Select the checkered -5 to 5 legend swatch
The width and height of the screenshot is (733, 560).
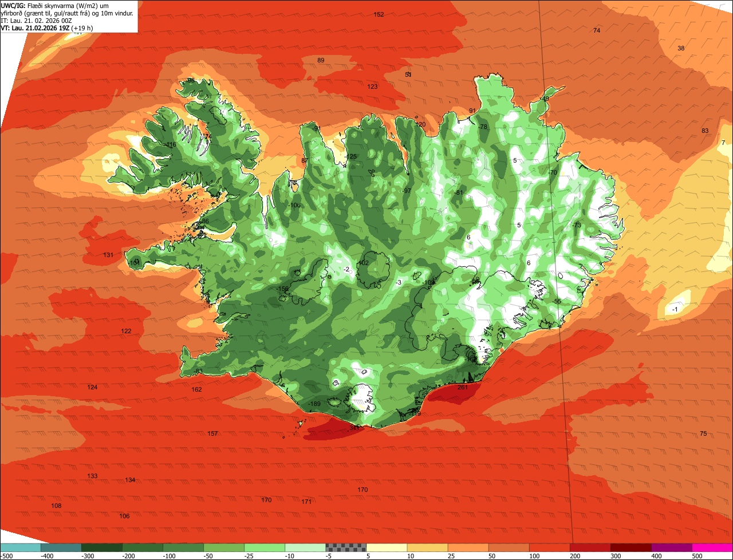[x=345, y=547]
